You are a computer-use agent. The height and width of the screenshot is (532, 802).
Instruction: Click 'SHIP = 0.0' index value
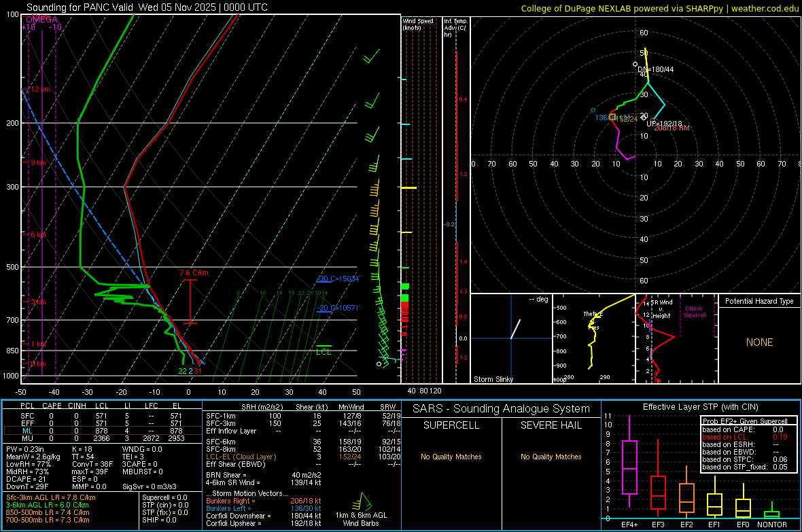coord(159,520)
